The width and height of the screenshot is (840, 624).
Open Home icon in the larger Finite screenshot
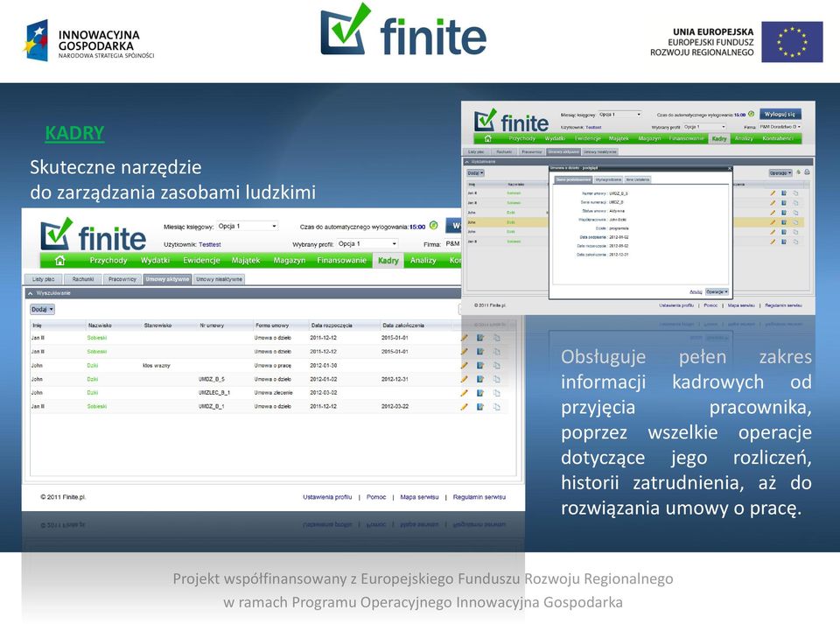(x=60, y=260)
